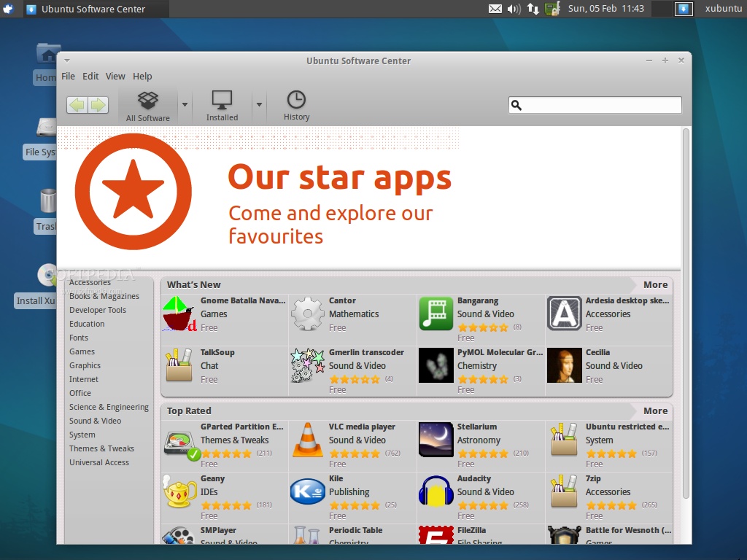Select the Games category
Screen dimensions: 747x560
click(x=82, y=351)
